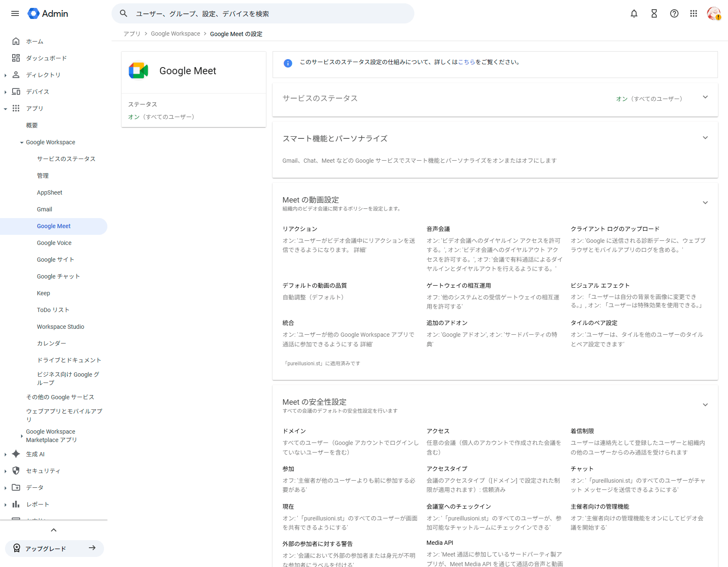The width and height of the screenshot is (728, 567).
Task: Expand スマート機能とパーソナライズ section chevron
Action: pyautogui.click(x=705, y=138)
